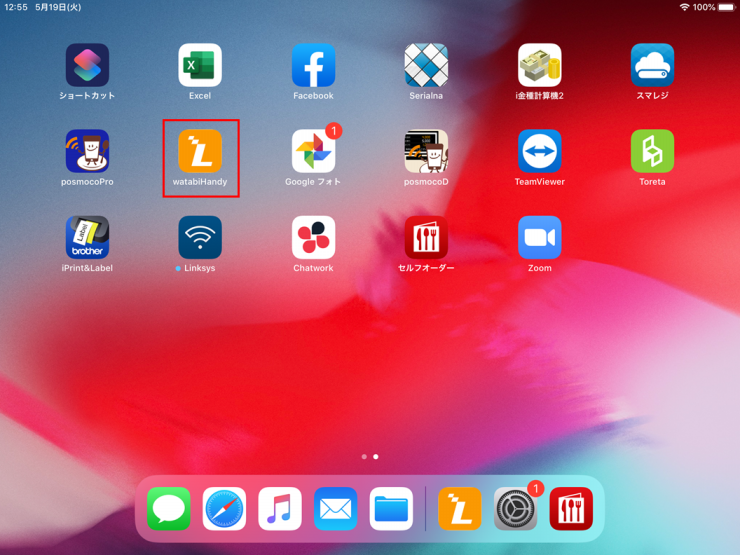Launch the Excel app

coord(200,65)
